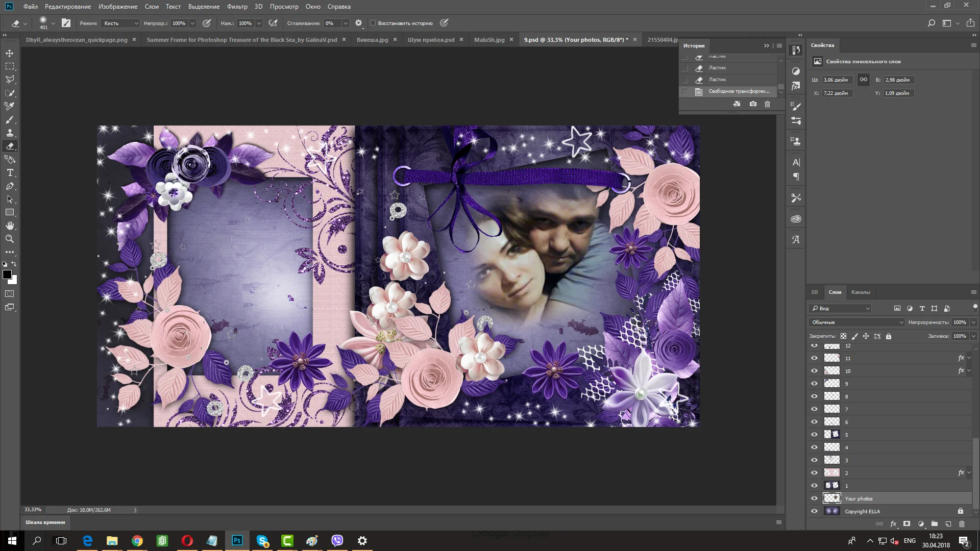The height and width of the screenshot is (551, 980).
Task: Open the layer blending mode dropdown
Action: point(856,322)
